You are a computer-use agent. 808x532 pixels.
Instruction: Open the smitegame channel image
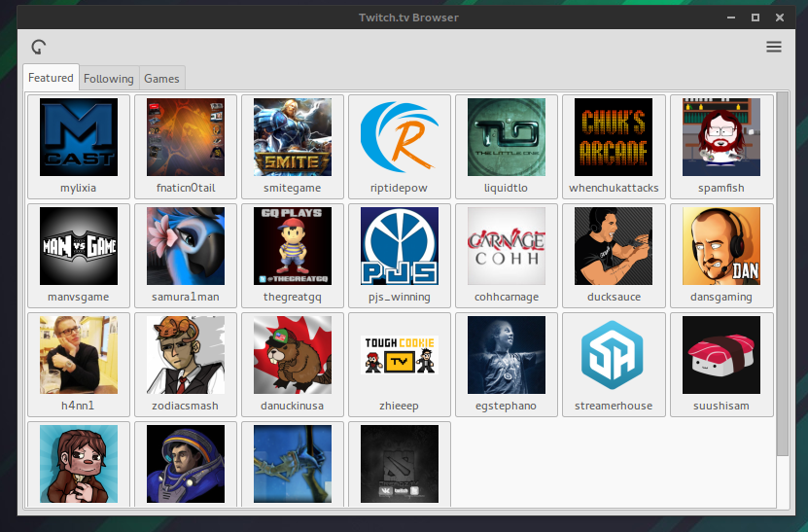point(293,137)
